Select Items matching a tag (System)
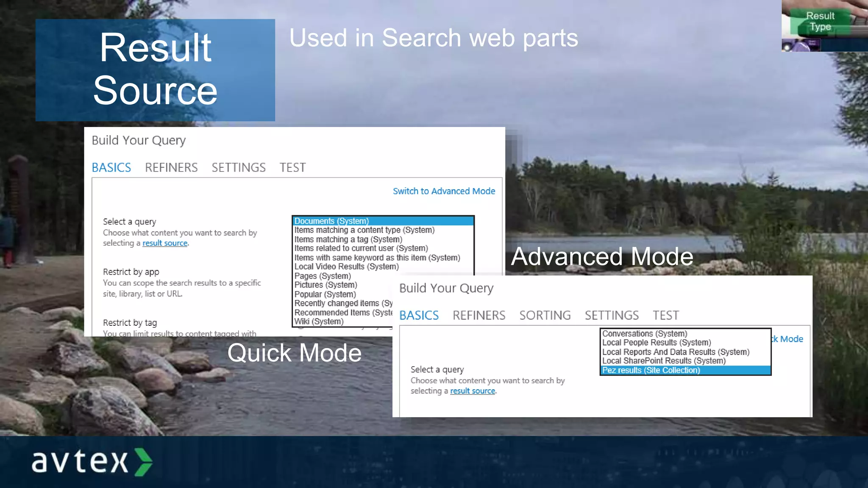The height and width of the screenshot is (488, 868). tap(348, 239)
